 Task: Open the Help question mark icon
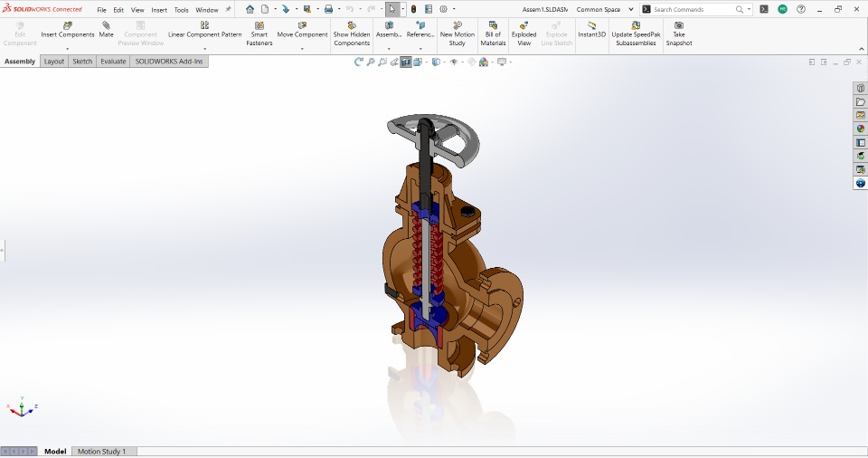click(x=801, y=9)
